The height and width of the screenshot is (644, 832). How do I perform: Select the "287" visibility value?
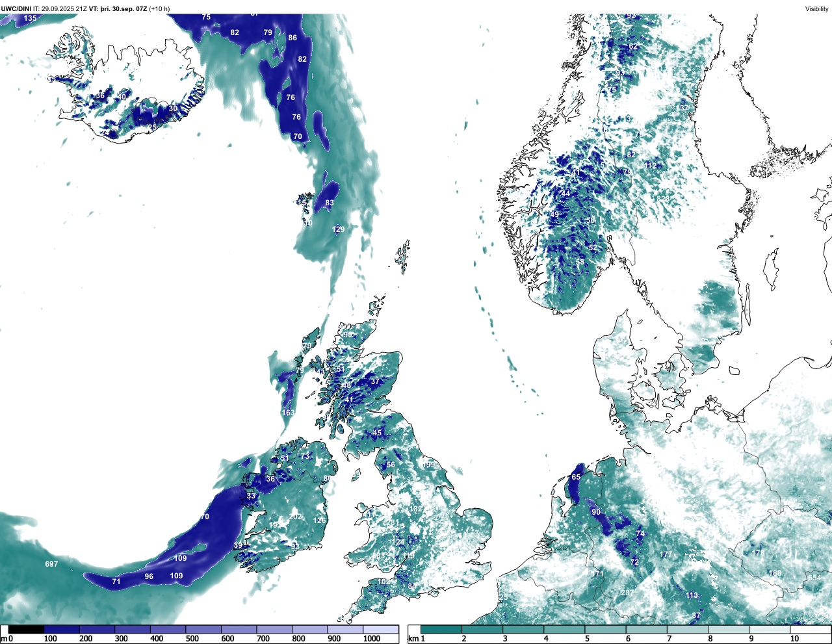tap(627, 593)
